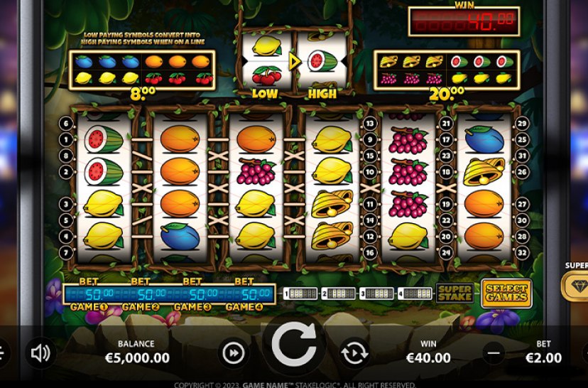Viewport: 588px width, 388px height.
Task: Click the red WIN counter display
Action: [x=464, y=21]
